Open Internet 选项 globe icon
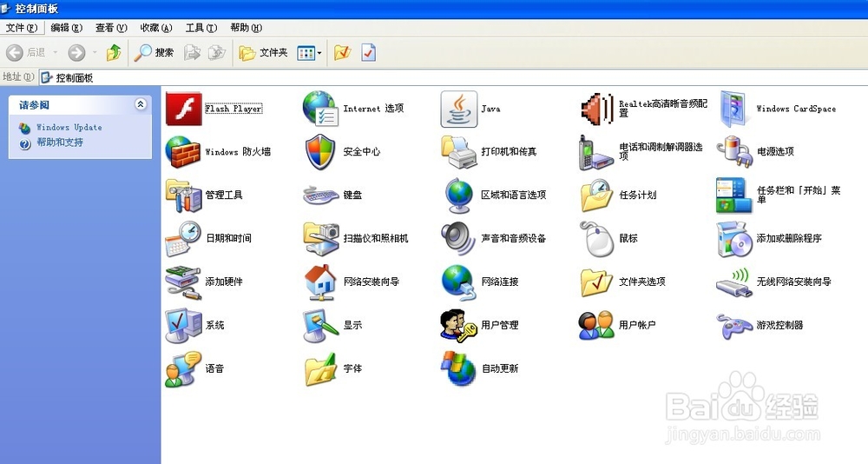The height and width of the screenshot is (464, 868). tap(320, 109)
